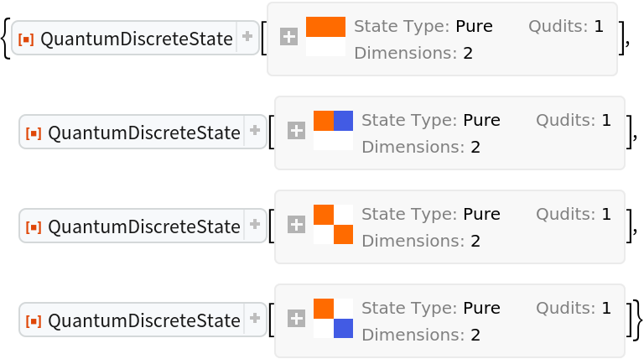This screenshot has height=359, width=644.
Task: Expand the fourth state summary box
Action: click(296, 319)
